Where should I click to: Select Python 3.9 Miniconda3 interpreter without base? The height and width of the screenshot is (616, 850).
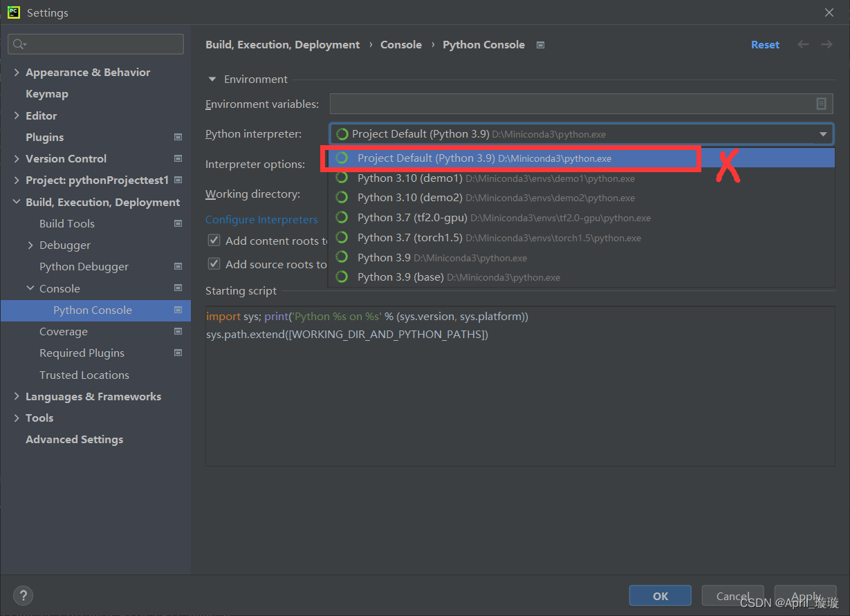point(581,258)
